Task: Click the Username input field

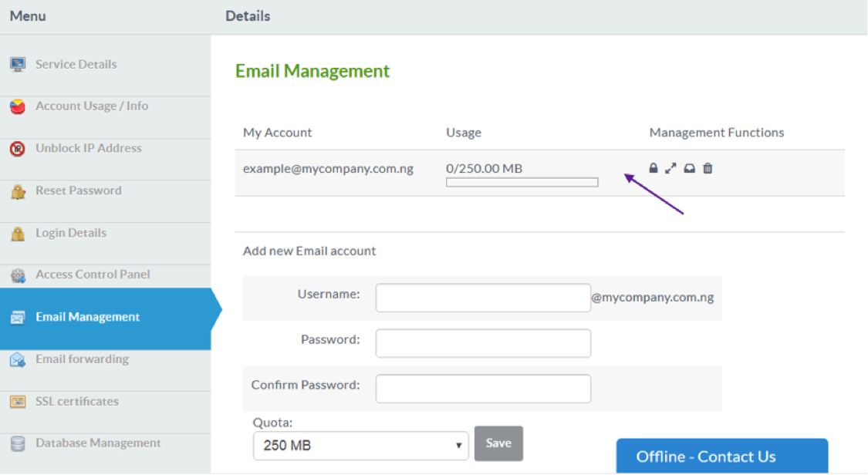Action: click(x=483, y=298)
